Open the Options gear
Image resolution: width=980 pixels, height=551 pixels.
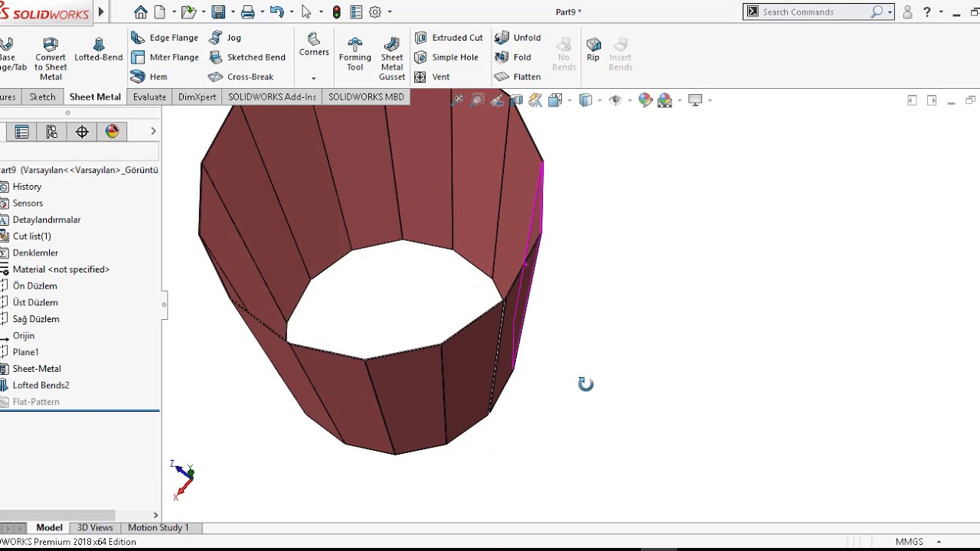[x=375, y=12]
